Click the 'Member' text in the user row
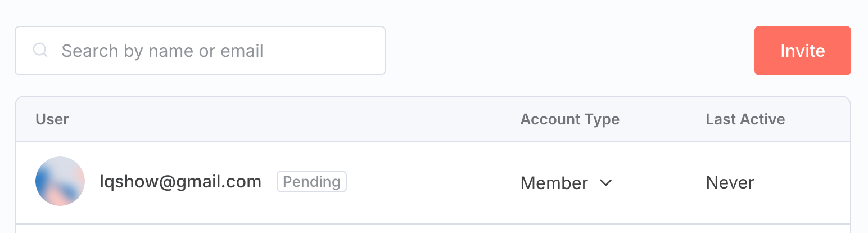The width and height of the screenshot is (868, 233). point(554,183)
